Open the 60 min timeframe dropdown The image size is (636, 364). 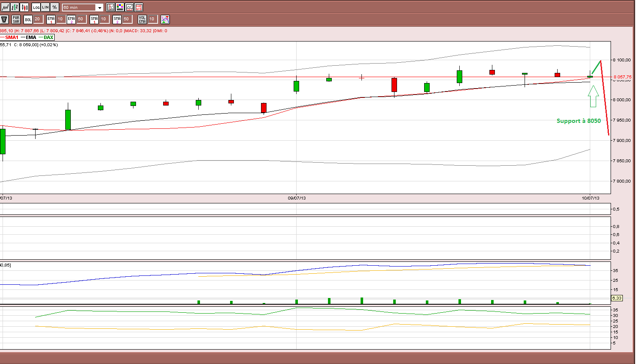coord(83,7)
